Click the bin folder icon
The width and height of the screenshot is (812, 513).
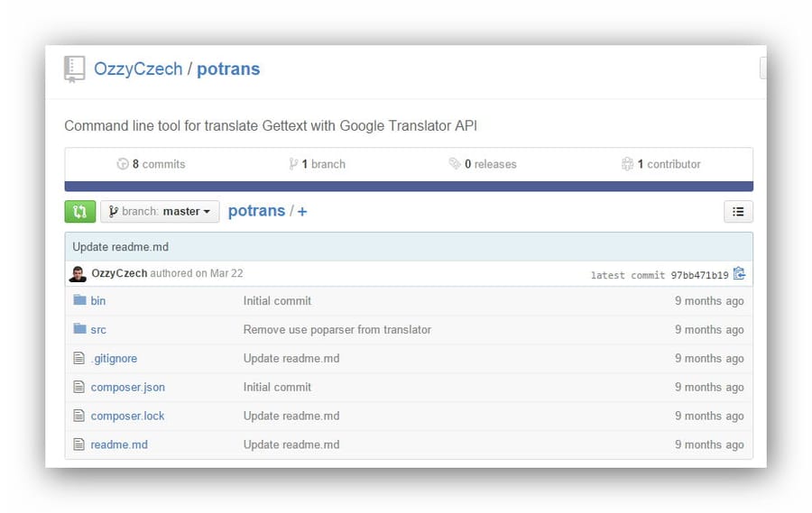[x=79, y=299]
